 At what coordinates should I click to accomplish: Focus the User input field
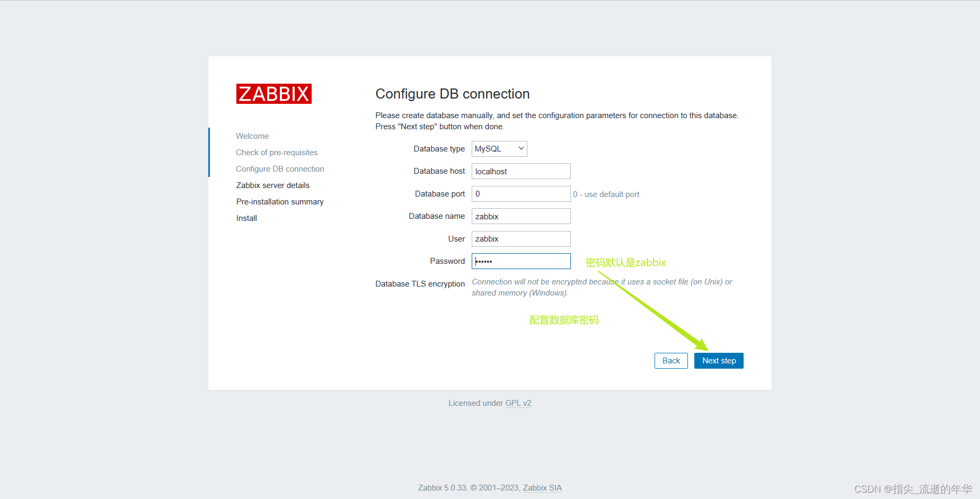click(x=521, y=239)
